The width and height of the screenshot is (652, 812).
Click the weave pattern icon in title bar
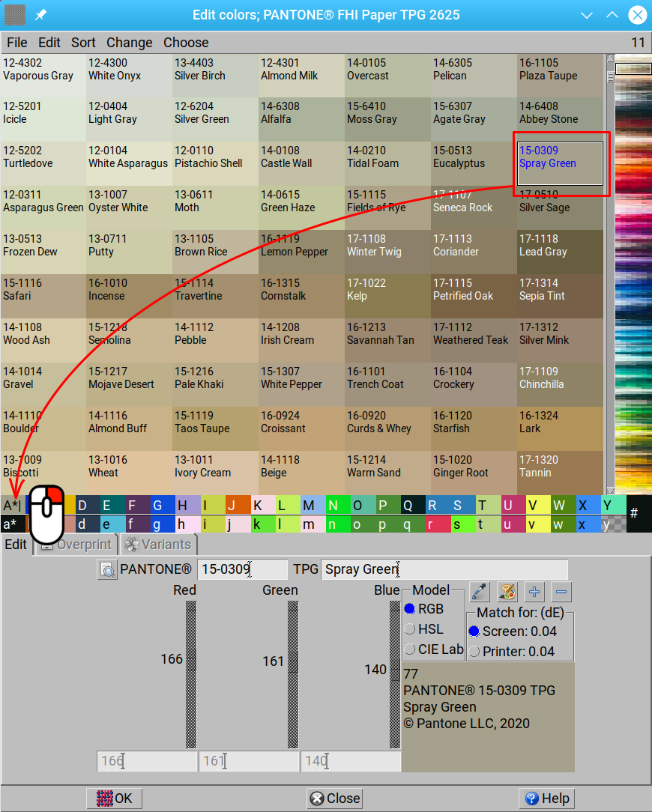coord(15,14)
